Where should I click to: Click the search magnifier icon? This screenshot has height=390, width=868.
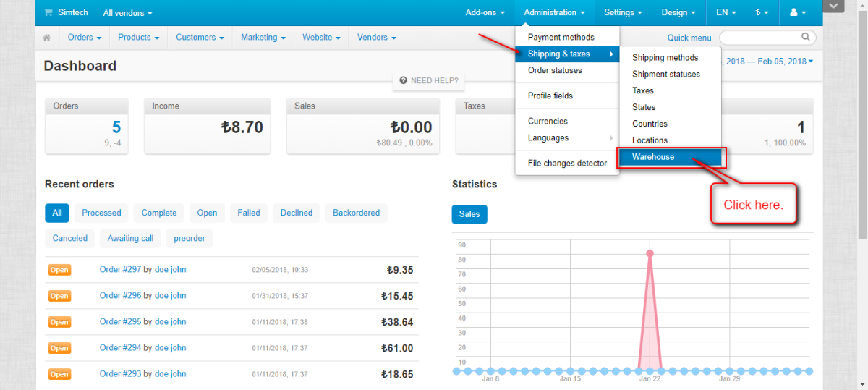click(x=806, y=36)
